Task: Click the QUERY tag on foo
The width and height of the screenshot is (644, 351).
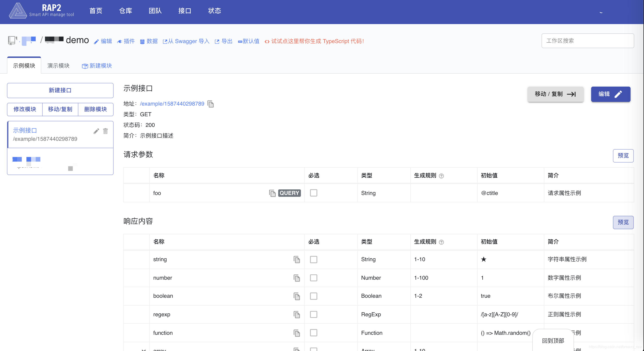Action: pos(289,193)
